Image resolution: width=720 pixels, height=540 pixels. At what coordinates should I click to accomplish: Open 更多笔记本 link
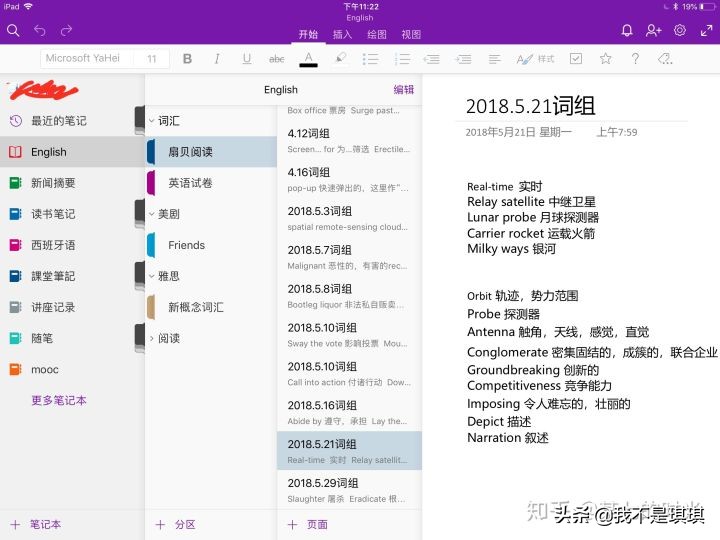point(59,400)
